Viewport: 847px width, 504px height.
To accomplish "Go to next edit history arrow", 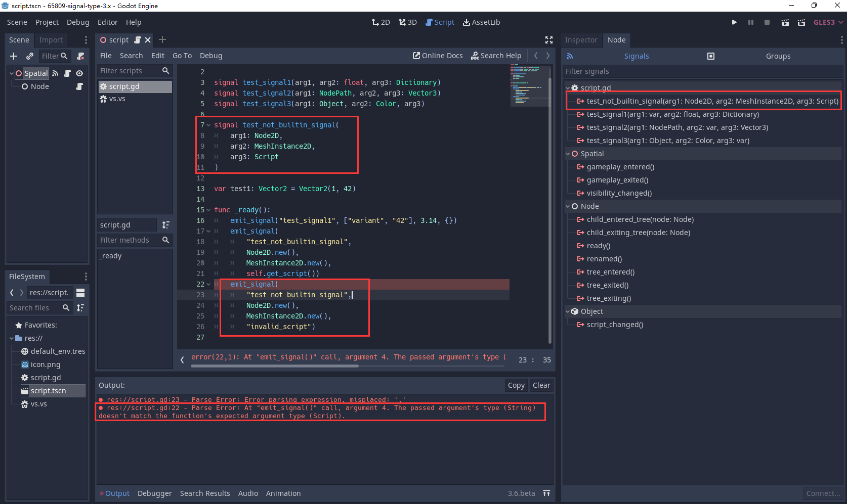I will [x=547, y=56].
